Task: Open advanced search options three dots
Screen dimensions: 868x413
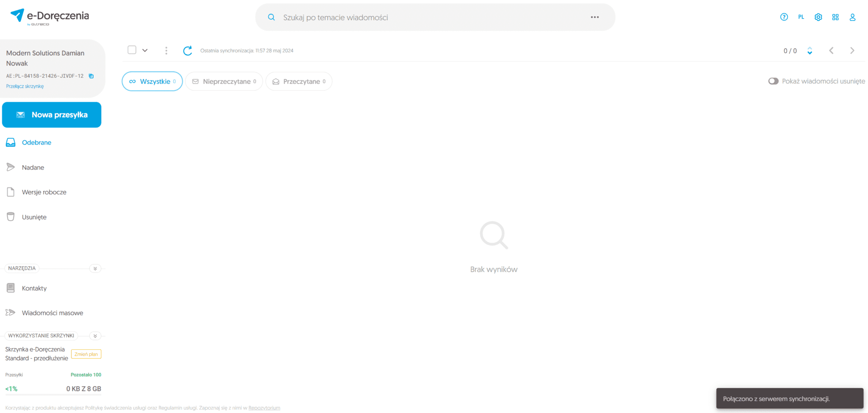Action: 594,17
